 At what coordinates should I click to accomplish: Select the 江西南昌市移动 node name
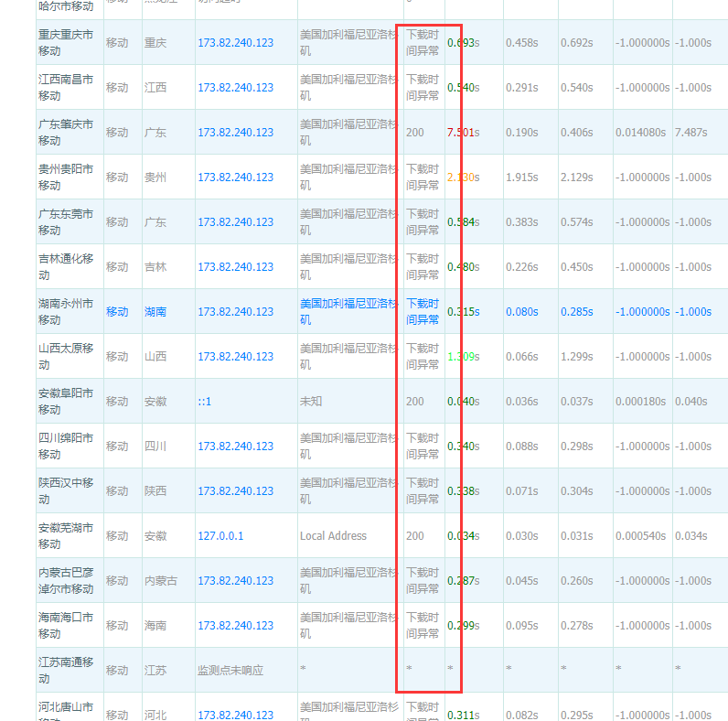[x=66, y=88]
